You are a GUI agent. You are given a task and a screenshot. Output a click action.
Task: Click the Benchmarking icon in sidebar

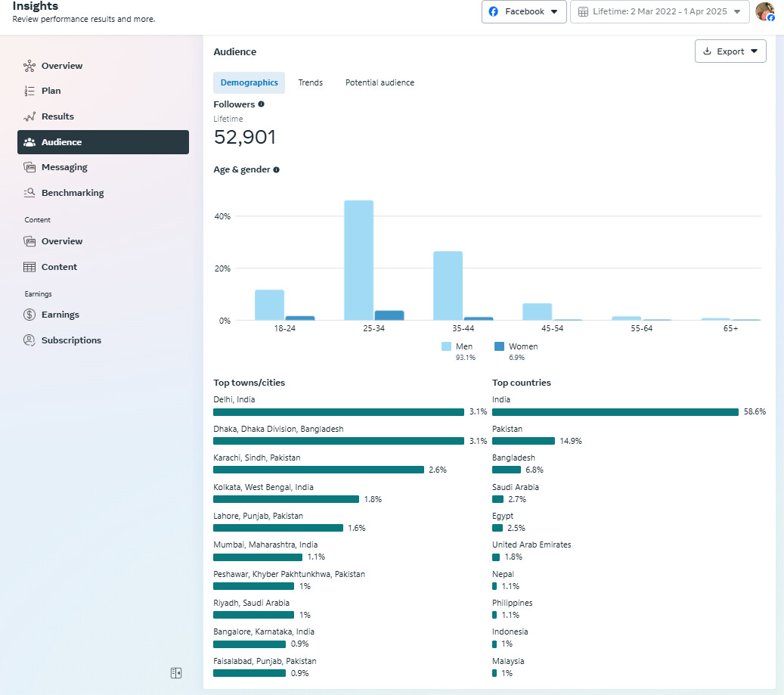[29, 193]
